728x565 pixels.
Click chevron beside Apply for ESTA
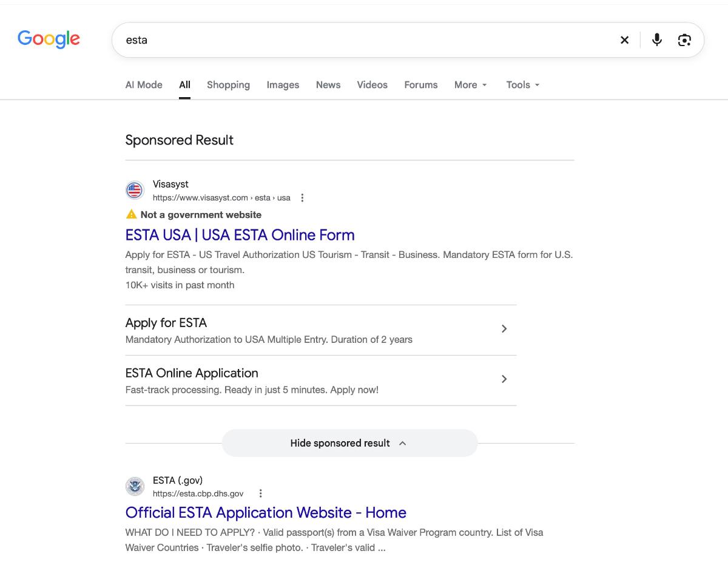coord(504,329)
